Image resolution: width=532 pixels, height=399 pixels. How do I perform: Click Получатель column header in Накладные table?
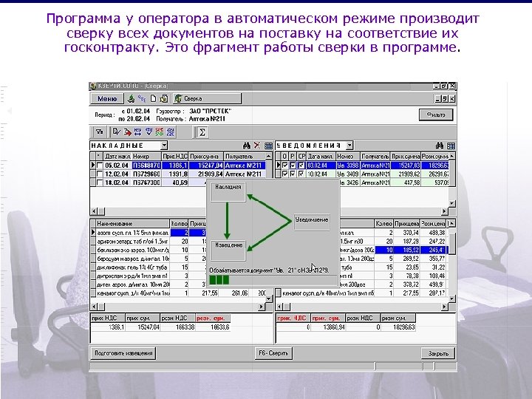(x=244, y=157)
